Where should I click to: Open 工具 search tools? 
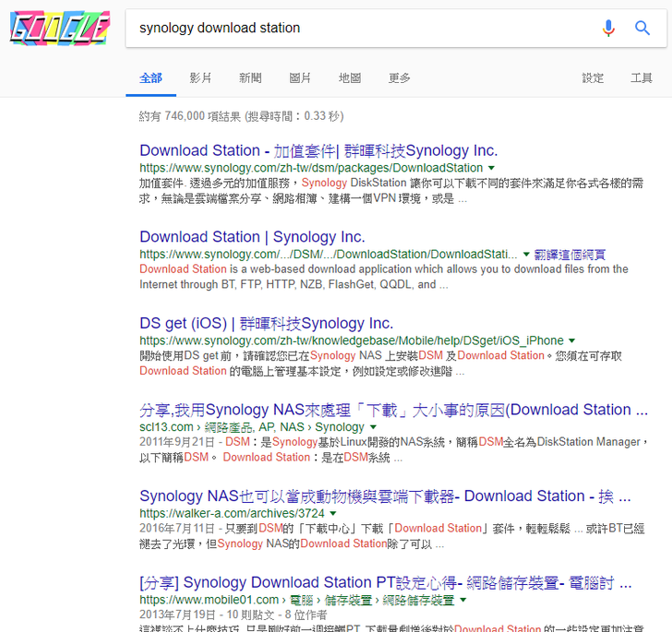[x=642, y=78]
